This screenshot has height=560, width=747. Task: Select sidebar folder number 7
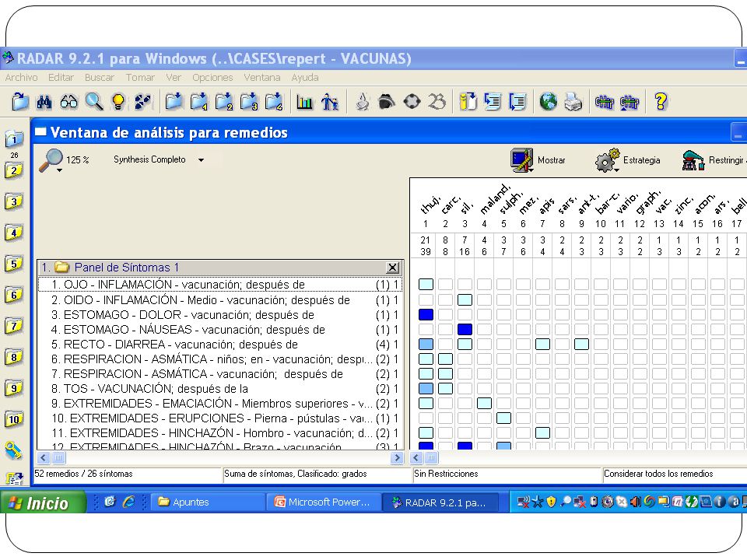pos(14,326)
